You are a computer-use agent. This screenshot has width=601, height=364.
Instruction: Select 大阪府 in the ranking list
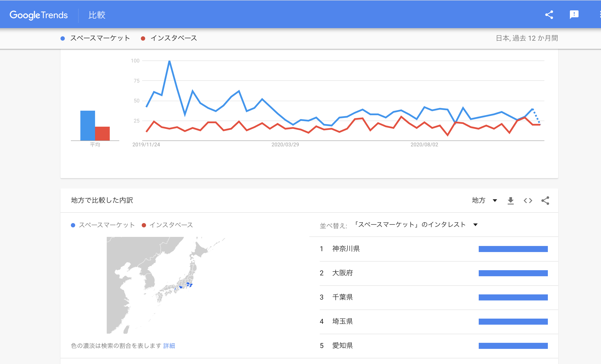(x=342, y=273)
